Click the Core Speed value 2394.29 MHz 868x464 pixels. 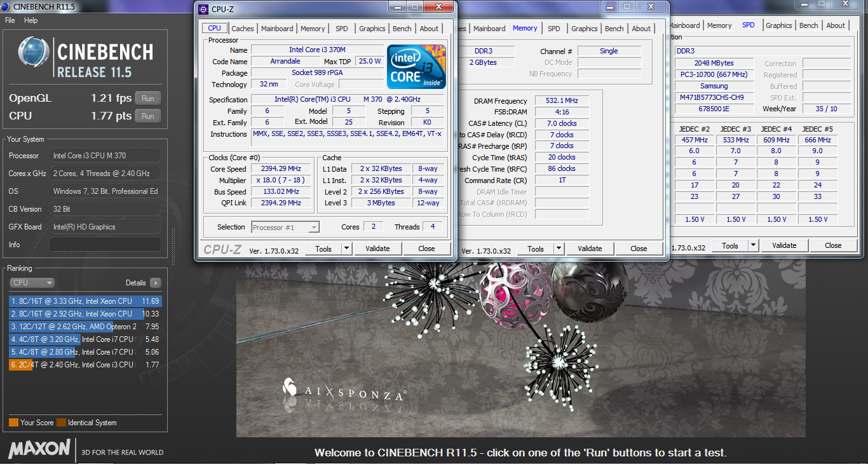click(x=281, y=168)
